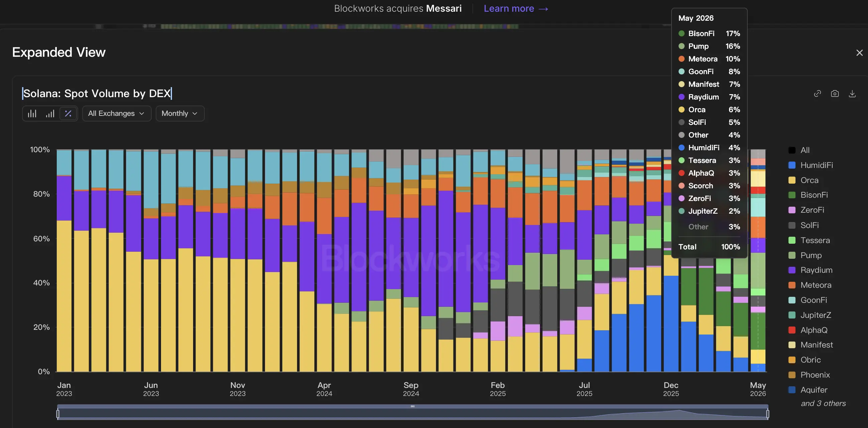Click the 'Scorch 3%' tooltip row

click(709, 186)
